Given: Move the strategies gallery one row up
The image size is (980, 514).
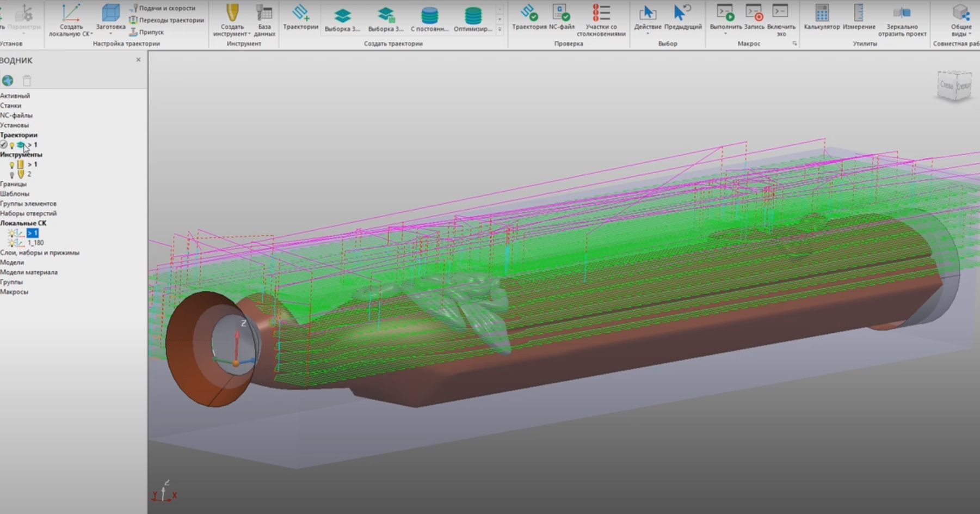Looking at the screenshot, I should click(500, 9).
